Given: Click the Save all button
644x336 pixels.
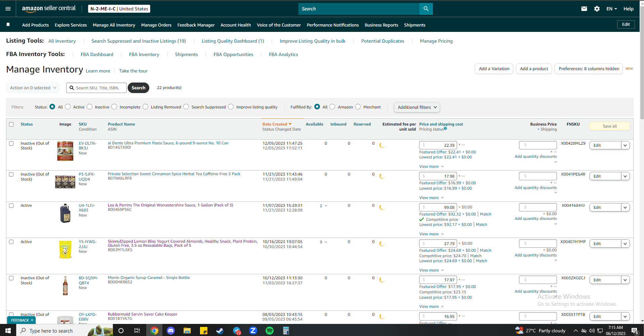Looking at the screenshot, I should tap(610, 126).
